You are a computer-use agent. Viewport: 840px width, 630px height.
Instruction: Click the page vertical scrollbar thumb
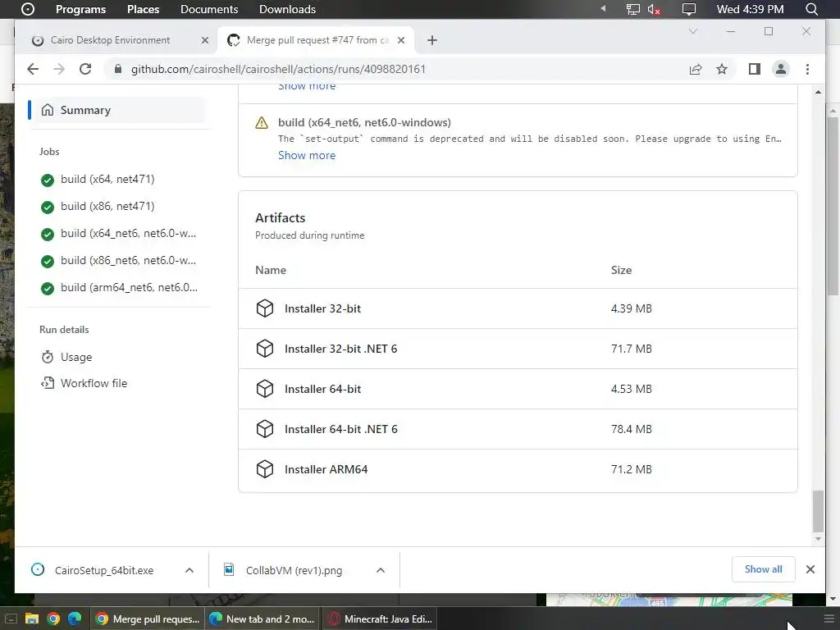(818, 512)
